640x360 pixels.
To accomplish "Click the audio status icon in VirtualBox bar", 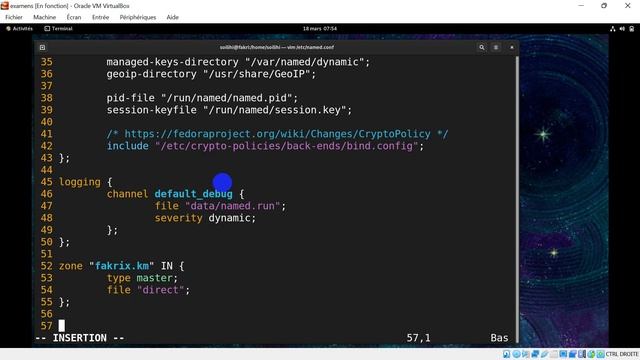I will coord(526,354).
